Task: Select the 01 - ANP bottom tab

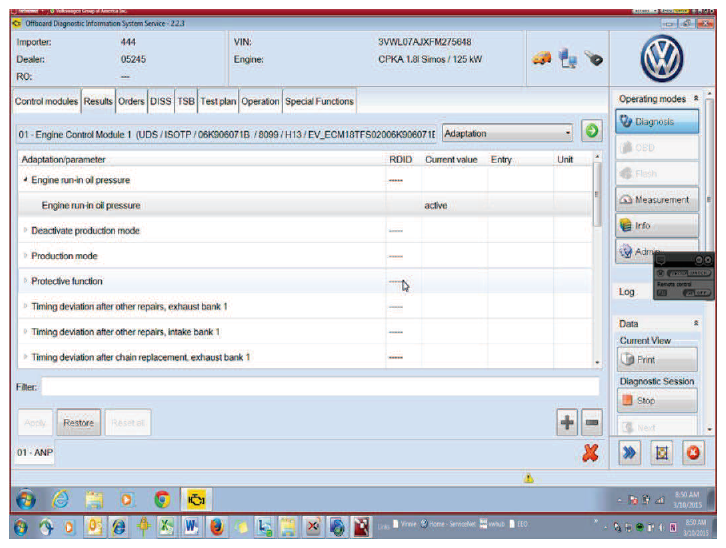Action: pyautogui.click(x=35, y=453)
